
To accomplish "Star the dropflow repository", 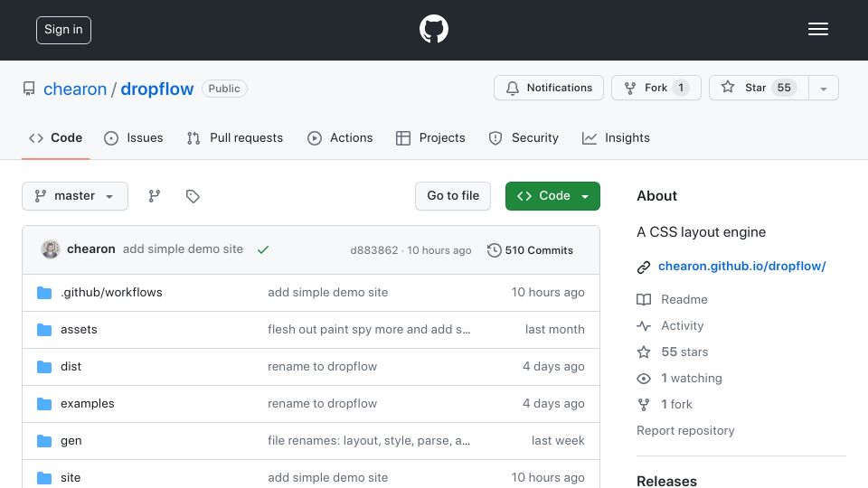I will (759, 88).
